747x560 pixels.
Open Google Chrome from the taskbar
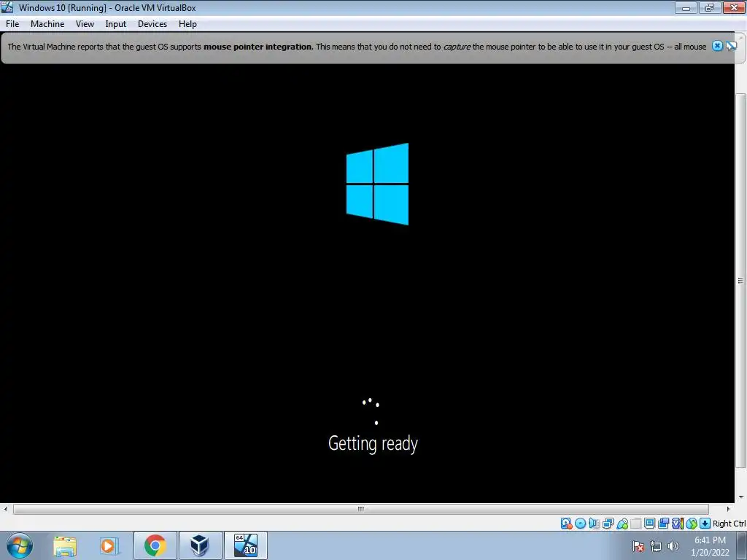point(155,545)
